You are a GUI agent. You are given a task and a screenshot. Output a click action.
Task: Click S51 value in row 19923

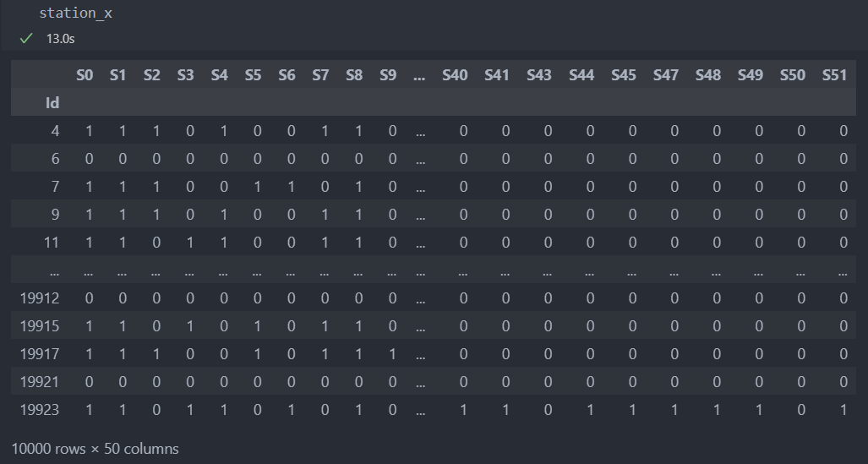[x=843, y=410]
